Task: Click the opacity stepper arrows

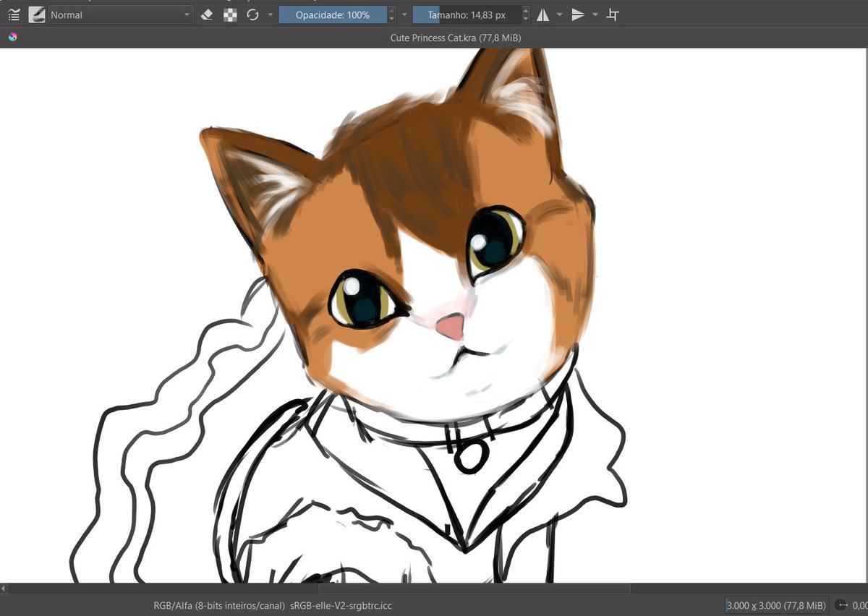Action: 392,14
